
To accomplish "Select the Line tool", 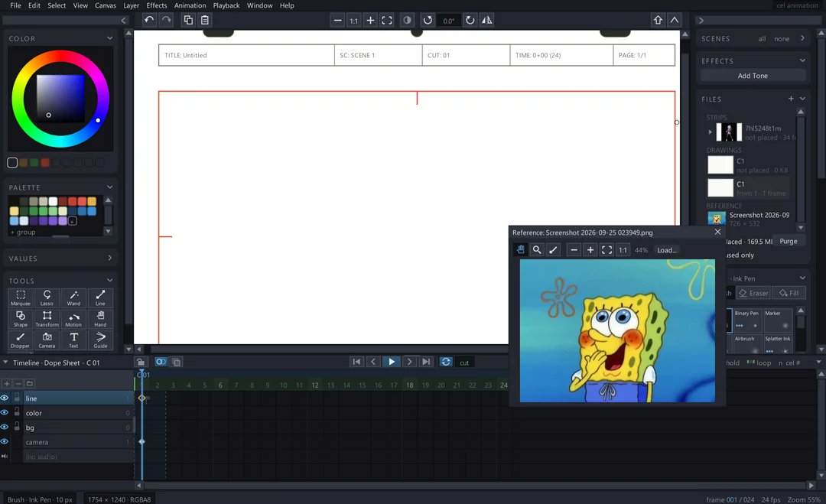I will [100, 298].
